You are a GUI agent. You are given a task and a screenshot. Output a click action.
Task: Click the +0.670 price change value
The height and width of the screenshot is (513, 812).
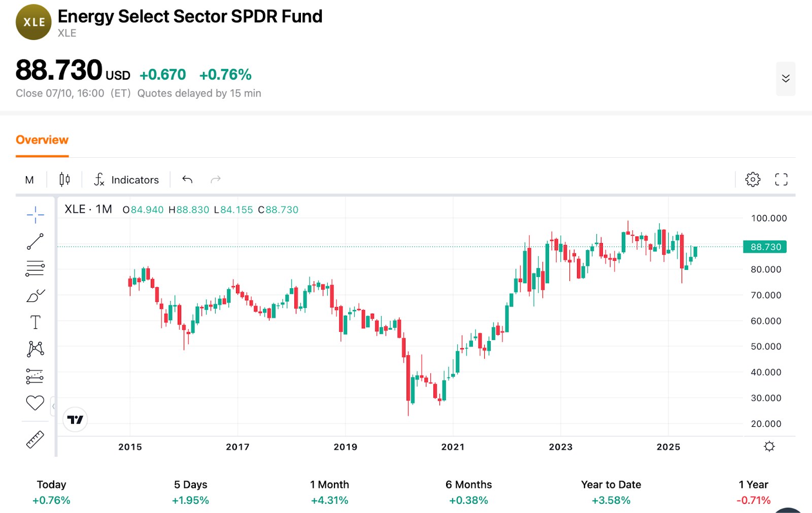(x=163, y=75)
